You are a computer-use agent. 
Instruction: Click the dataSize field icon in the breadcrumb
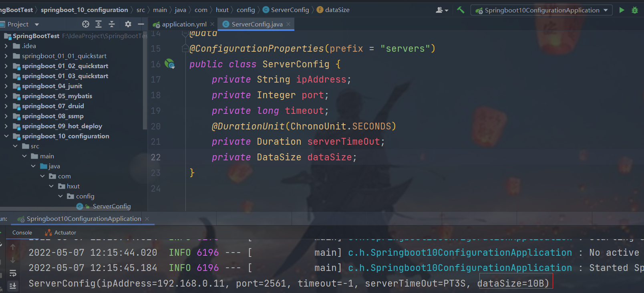click(320, 10)
